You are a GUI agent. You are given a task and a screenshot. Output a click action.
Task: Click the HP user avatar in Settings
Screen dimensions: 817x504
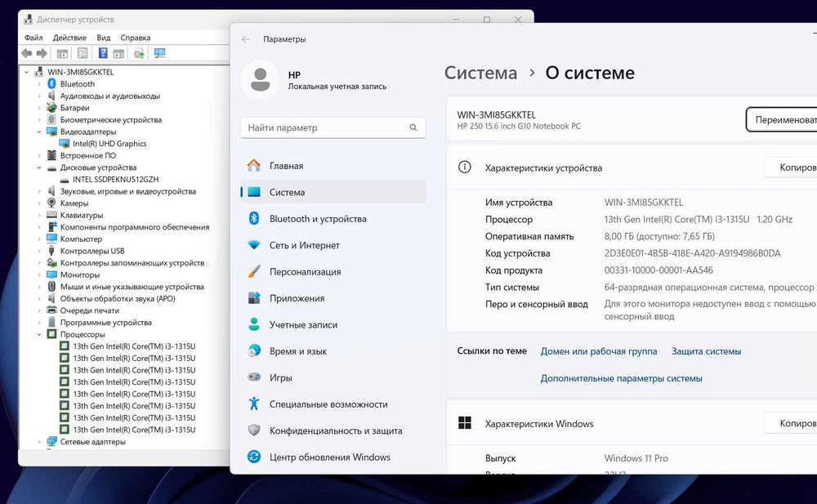[261, 80]
